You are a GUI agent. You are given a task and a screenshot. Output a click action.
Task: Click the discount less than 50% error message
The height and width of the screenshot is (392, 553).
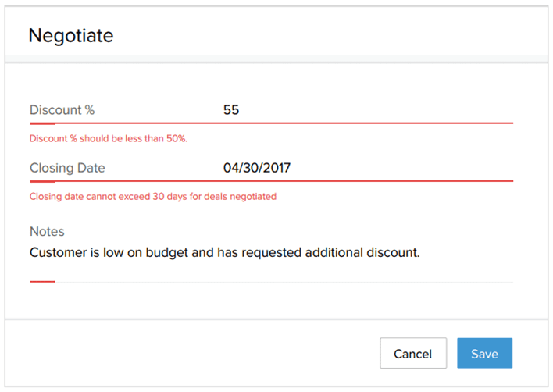tap(109, 138)
